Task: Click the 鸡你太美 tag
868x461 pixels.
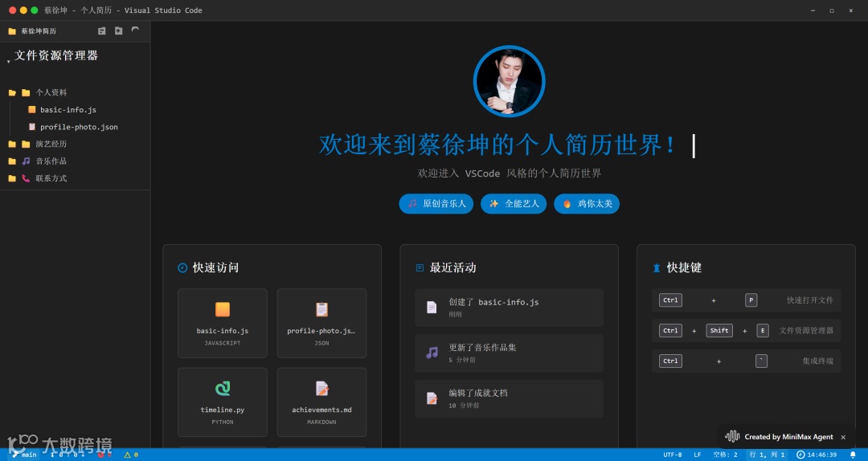Action: (x=587, y=204)
